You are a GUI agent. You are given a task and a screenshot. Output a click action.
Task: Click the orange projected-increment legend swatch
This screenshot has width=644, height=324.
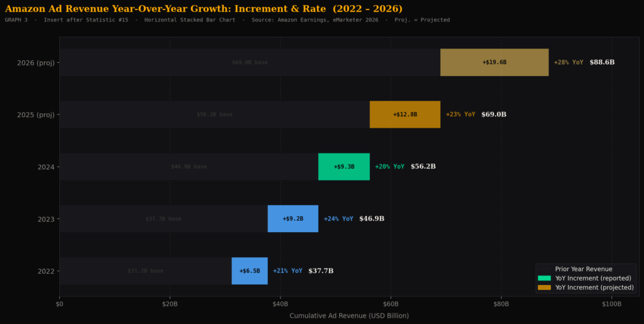coord(544,288)
